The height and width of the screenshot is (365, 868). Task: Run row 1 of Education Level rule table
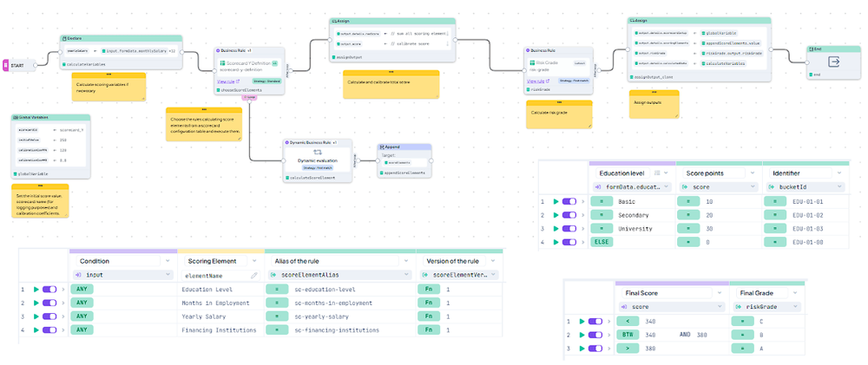click(x=556, y=202)
